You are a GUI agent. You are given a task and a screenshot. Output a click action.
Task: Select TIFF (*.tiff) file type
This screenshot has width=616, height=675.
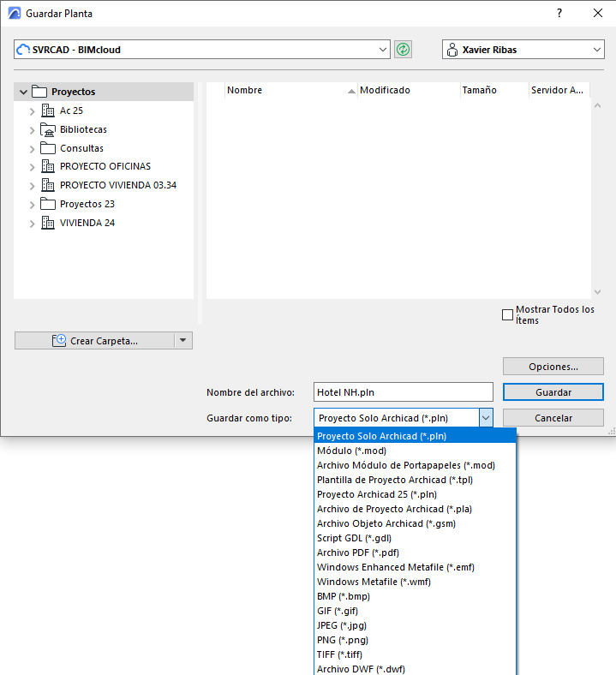(x=416, y=654)
